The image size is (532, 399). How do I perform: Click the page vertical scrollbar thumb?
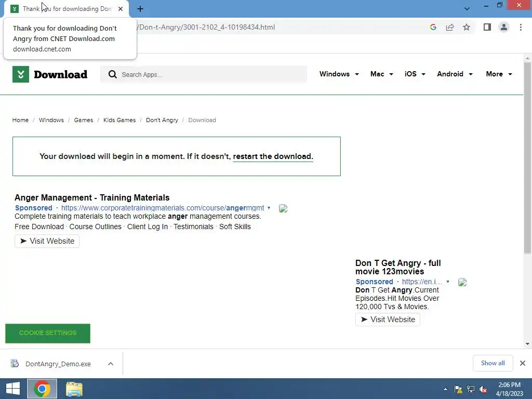tap(527, 158)
